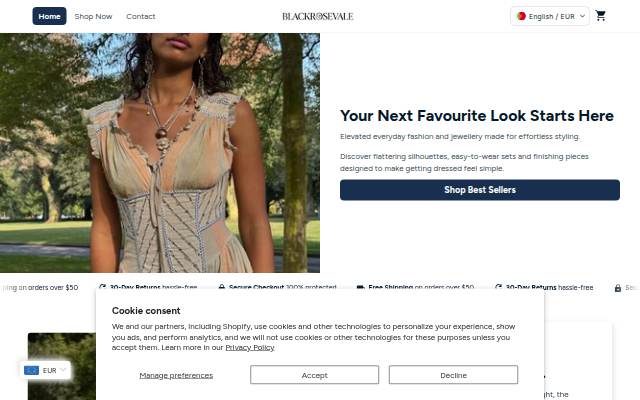Open the Contact page link
This screenshot has height=400, width=640.
click(141, 16)
